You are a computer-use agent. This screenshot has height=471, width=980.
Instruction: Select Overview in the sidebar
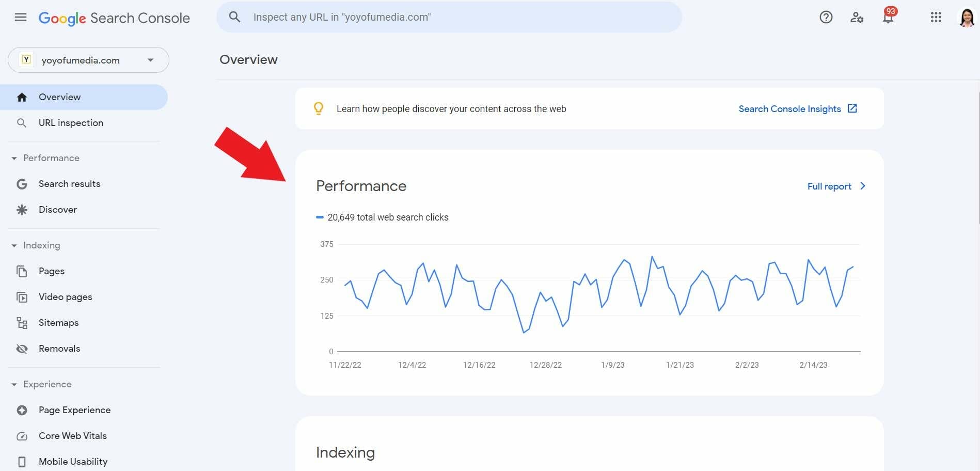[x=59, y=97]
